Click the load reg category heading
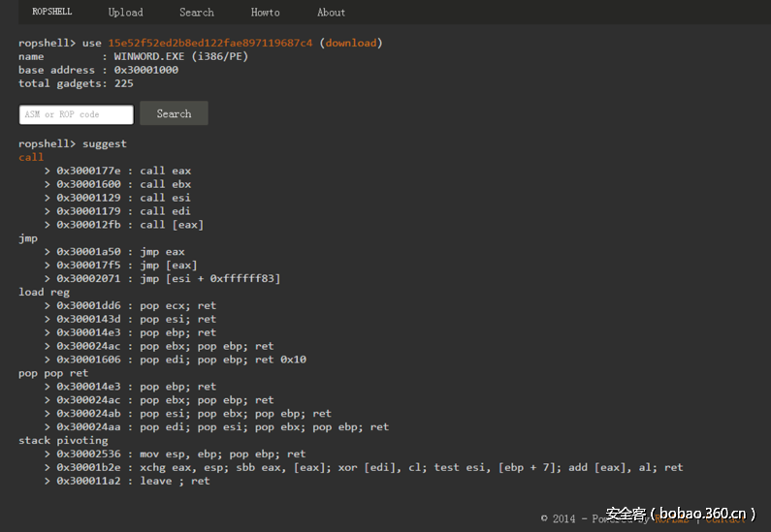Screen dimensions: 771x532 coord(44,292)
